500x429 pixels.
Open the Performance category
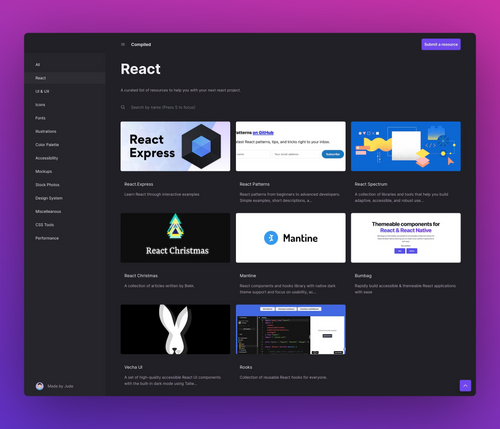pos(65,238)
